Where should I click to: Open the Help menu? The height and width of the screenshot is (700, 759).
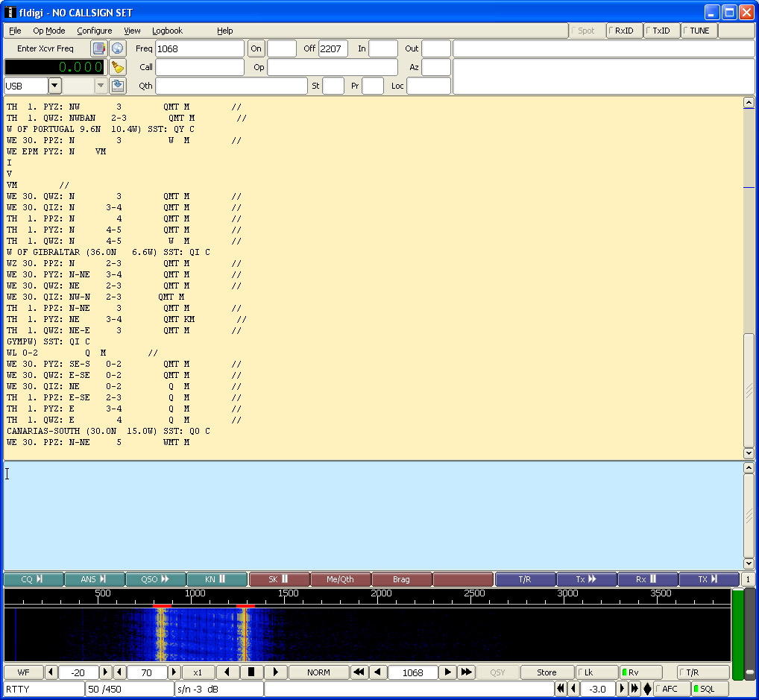click(224, 31)
